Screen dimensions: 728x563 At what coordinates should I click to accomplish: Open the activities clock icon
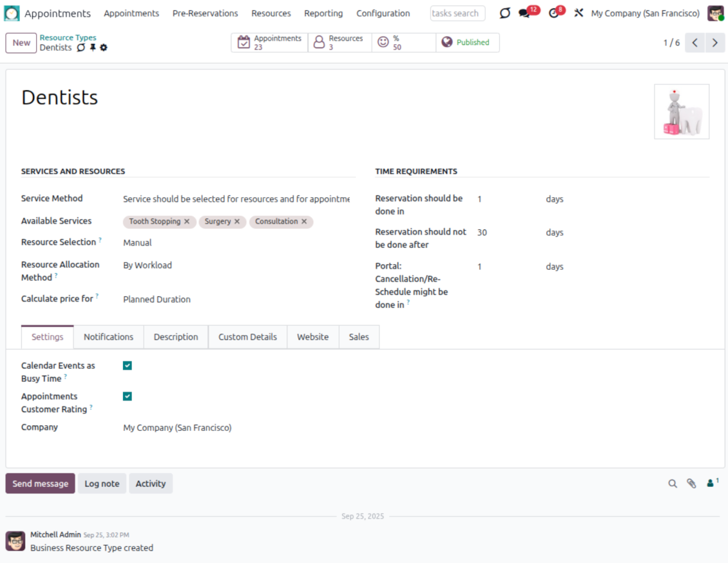(x=554, y=14)
